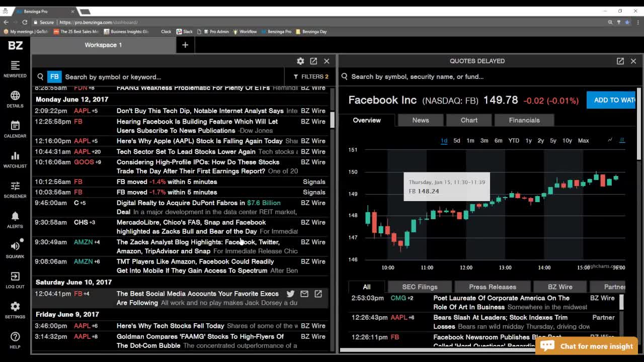
Task: Set chart range to YTD
Action: tap(514, 140)
